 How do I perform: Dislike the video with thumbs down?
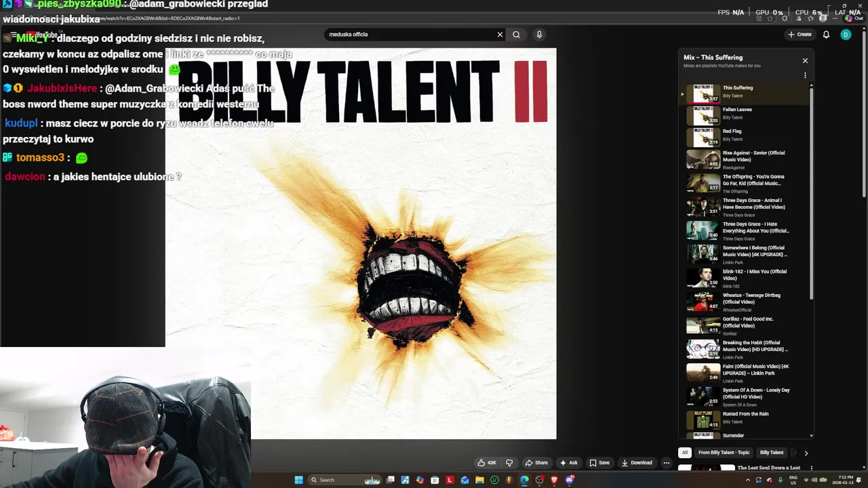[x=509, y=463]
